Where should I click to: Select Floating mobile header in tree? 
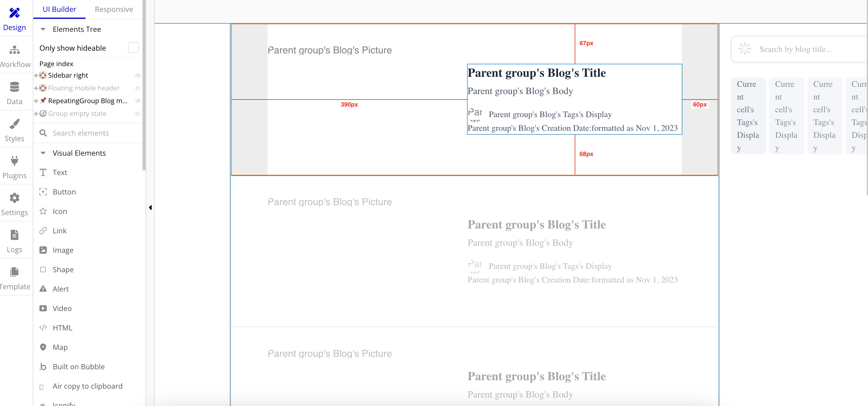point(84,88)
